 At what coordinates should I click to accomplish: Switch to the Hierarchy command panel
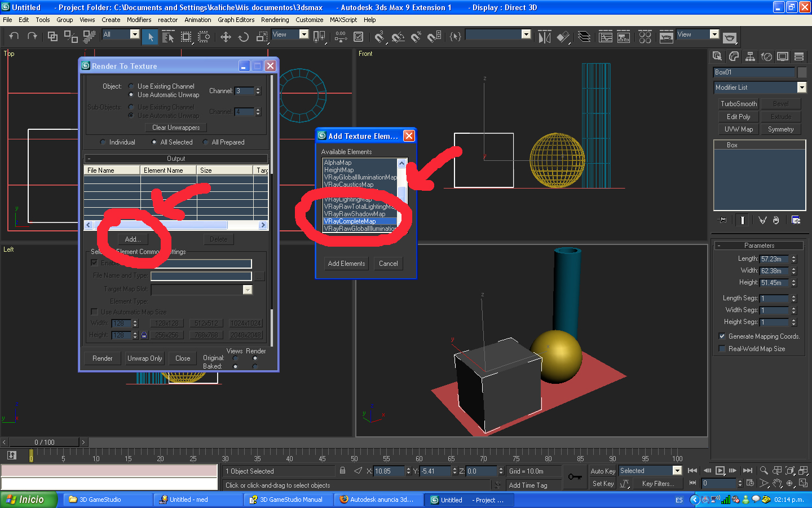750,56
